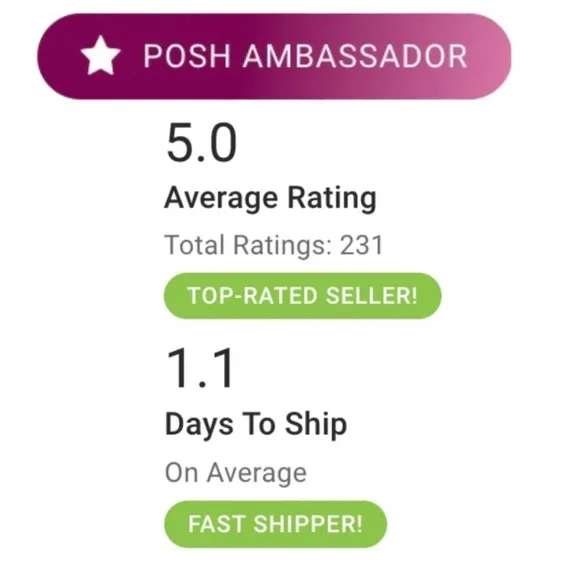Viewport: 580px width, 580px height.
Task: Tap the FAST SHIPPER! badge
Action: (276, 524)
